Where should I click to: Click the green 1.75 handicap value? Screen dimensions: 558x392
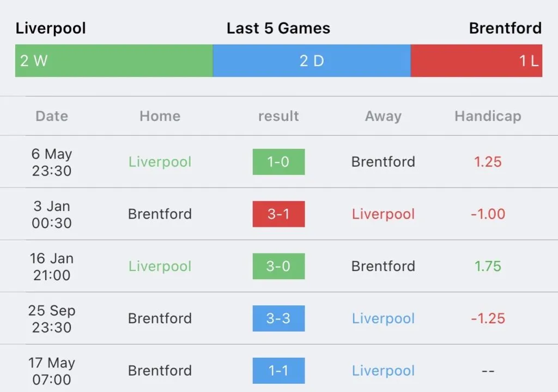[x=488, y=267]
